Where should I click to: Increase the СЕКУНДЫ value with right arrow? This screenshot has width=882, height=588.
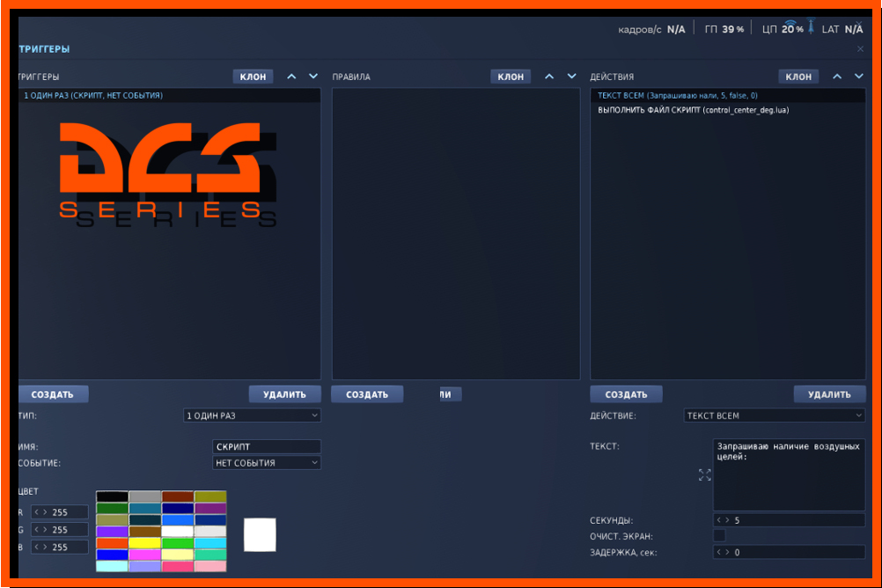[728, 520]
